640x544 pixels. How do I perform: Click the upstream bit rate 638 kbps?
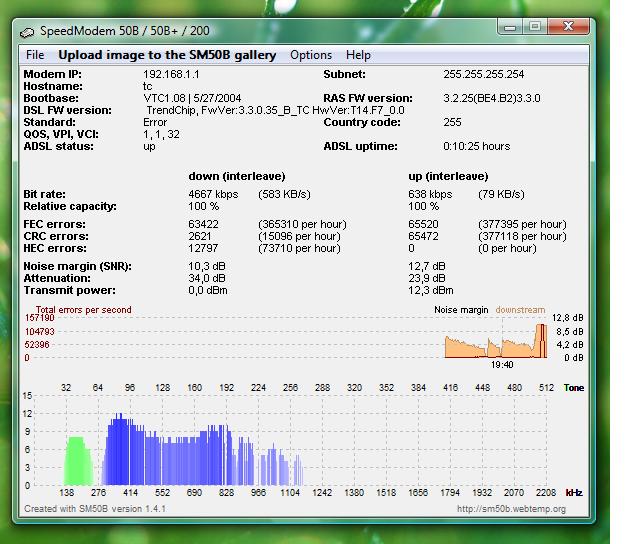430,194
